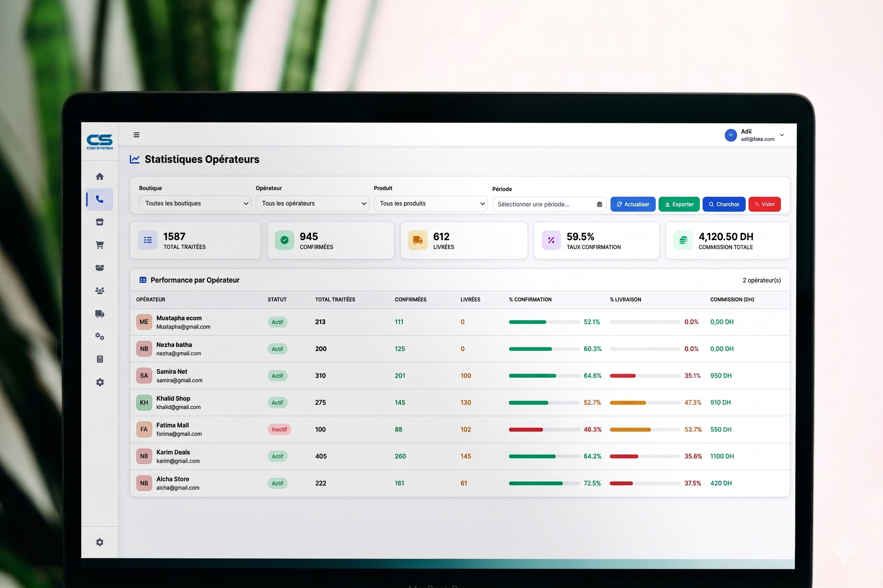This screenshot has width=883, height=588.
Task: Click the user avatar next to Adii
Action: 731,135
